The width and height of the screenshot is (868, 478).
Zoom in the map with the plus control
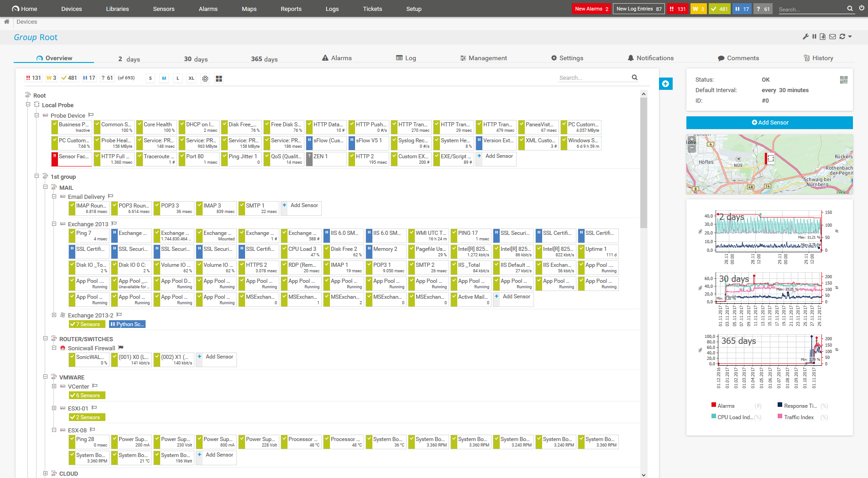691,140
